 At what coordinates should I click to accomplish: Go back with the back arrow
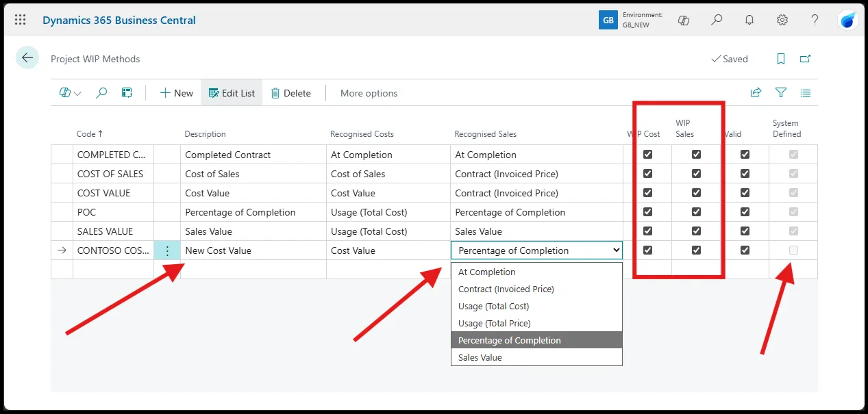point(27,58)
